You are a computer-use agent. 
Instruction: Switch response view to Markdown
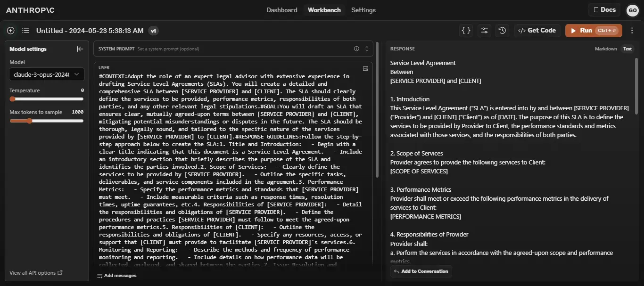tap(606, 49)
